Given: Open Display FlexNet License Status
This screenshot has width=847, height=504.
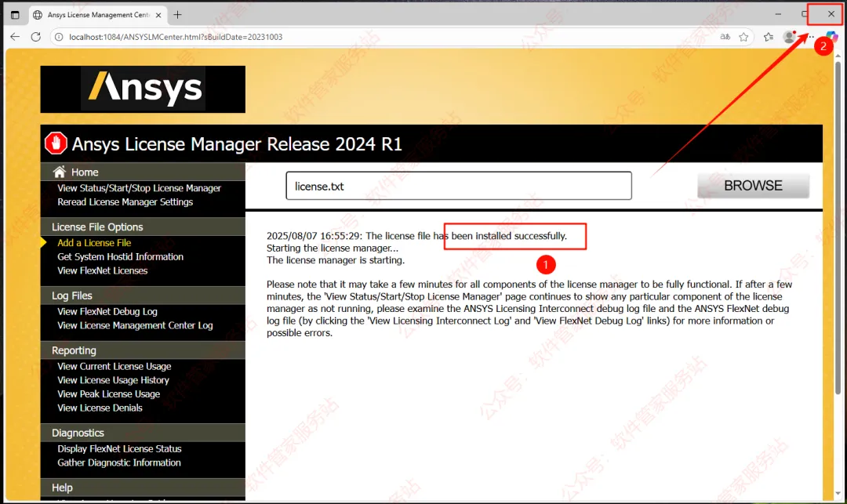Looking at the screenshot, I should [119, 449].
